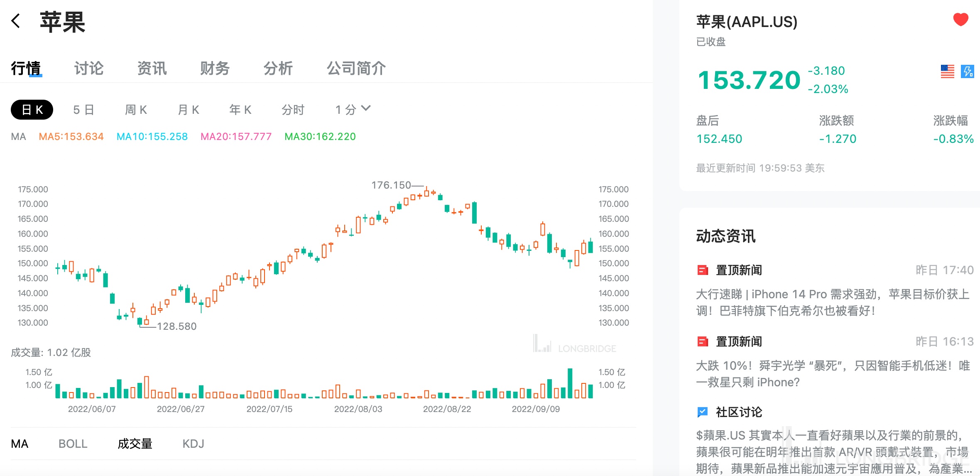Click the red news icon beside 昨日 16:13 置顶新闻
The width and height of the screenshot is (980, 476).
702,342
